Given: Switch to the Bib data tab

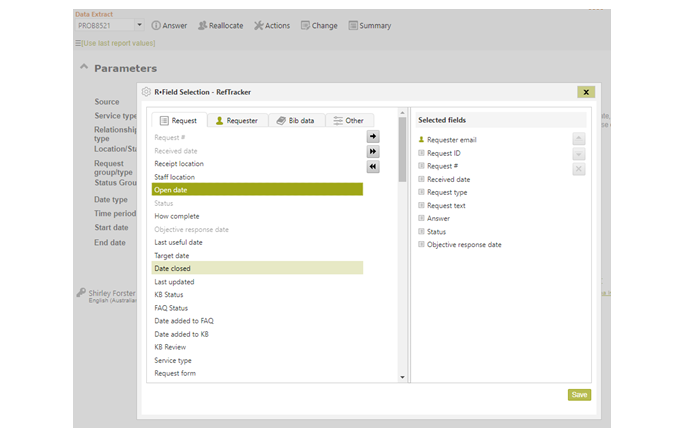Looking at the screenshot, I should coord(296,121).
